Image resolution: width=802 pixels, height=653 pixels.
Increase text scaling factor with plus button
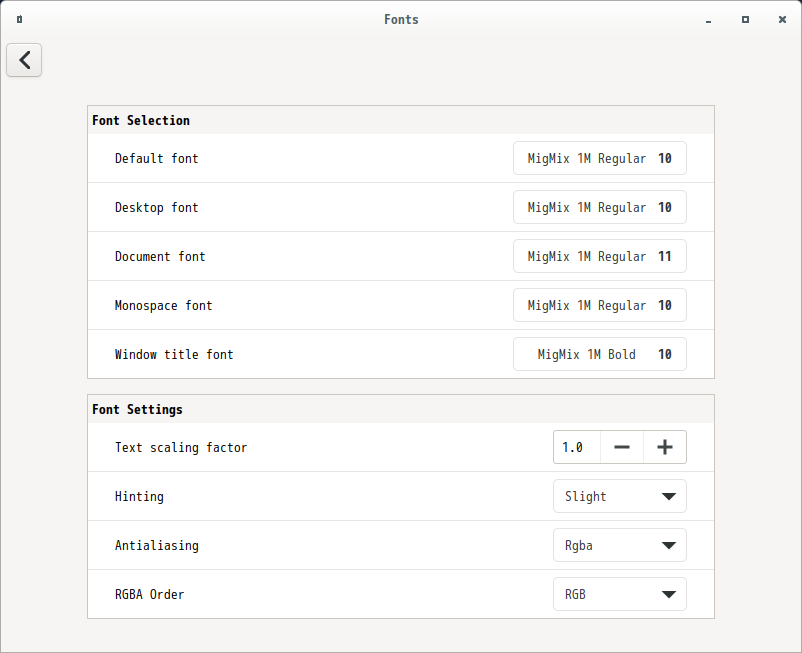(664, 447)
